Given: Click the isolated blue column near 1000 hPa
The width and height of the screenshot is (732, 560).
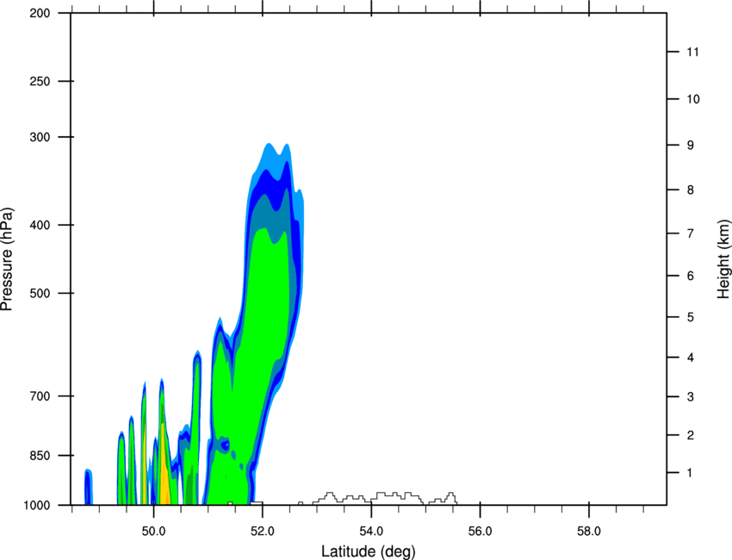Looking at the screenshot, I should [88, 487].
